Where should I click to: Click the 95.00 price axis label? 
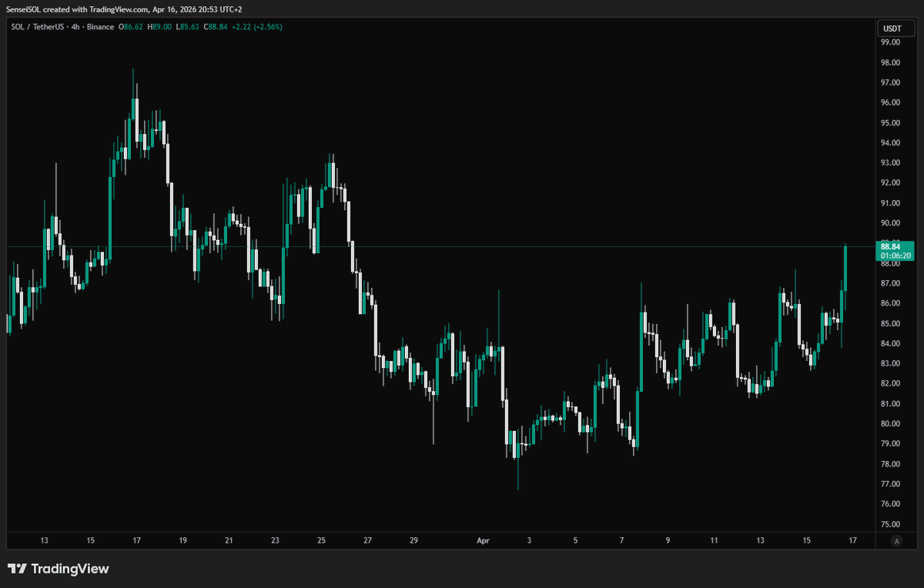891,122
